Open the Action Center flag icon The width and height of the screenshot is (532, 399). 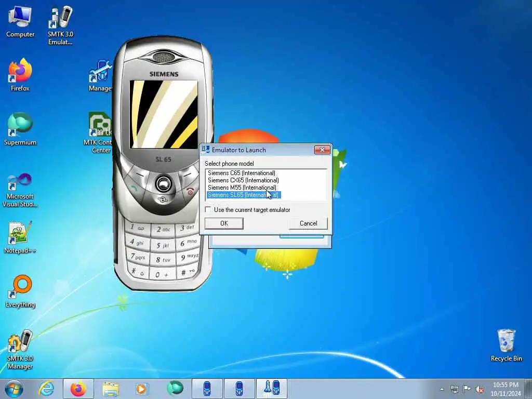coord(467,389)
